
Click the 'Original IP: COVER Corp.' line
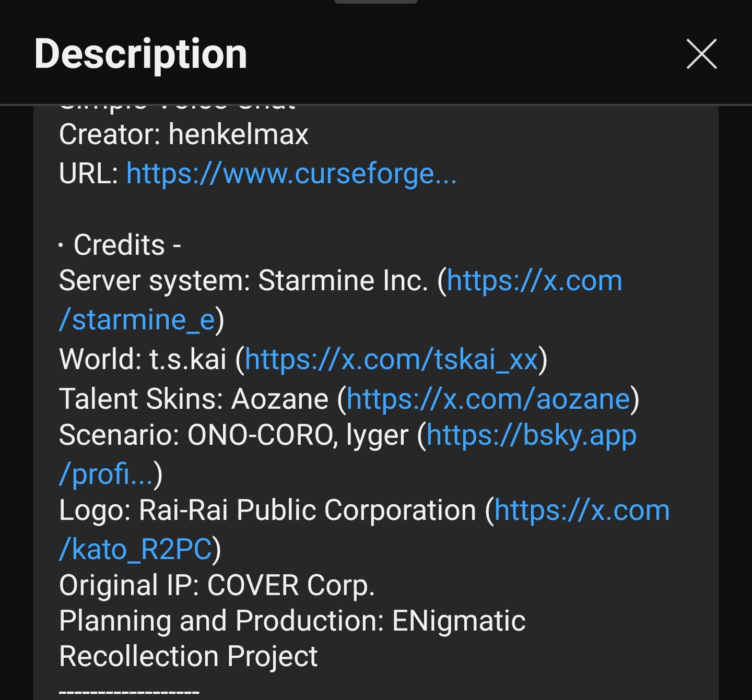[217, 585]
